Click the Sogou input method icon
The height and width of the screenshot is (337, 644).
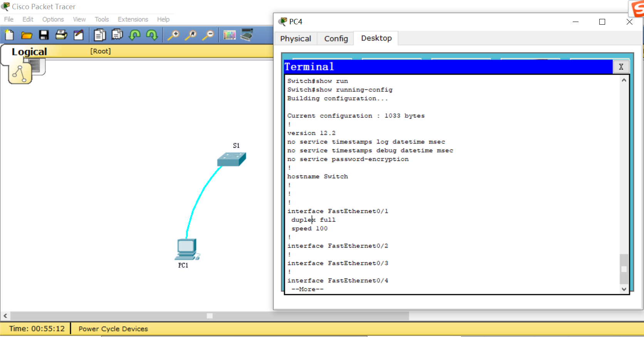tap(637, 9)
